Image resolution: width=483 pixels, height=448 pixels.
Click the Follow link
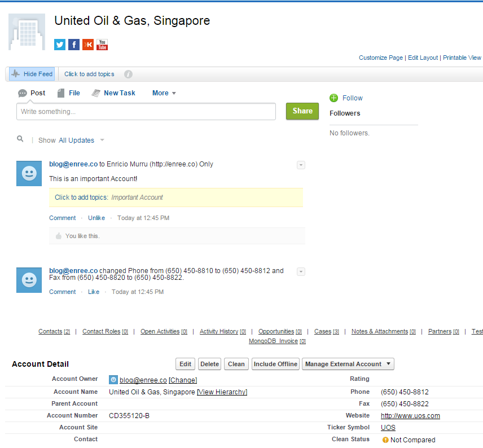pos(353,98)
